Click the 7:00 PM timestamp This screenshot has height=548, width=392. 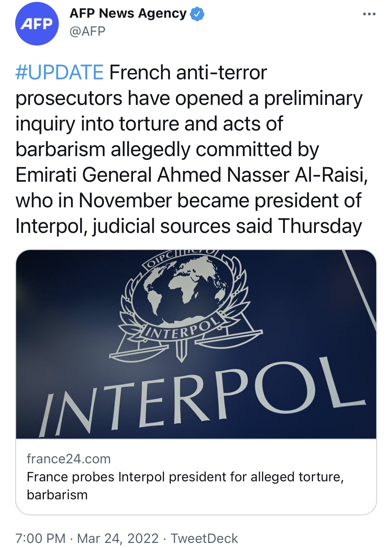pos(40,538)
